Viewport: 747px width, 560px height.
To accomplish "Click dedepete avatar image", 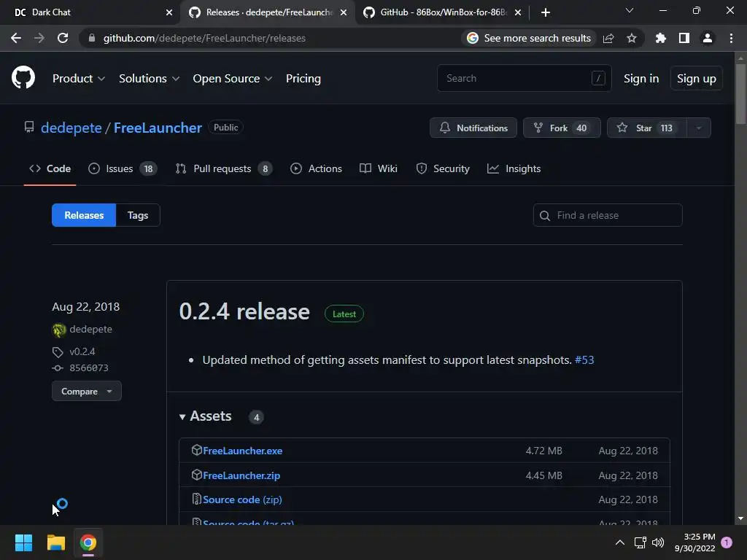I will pyautogui.click(x=59, y=330).
